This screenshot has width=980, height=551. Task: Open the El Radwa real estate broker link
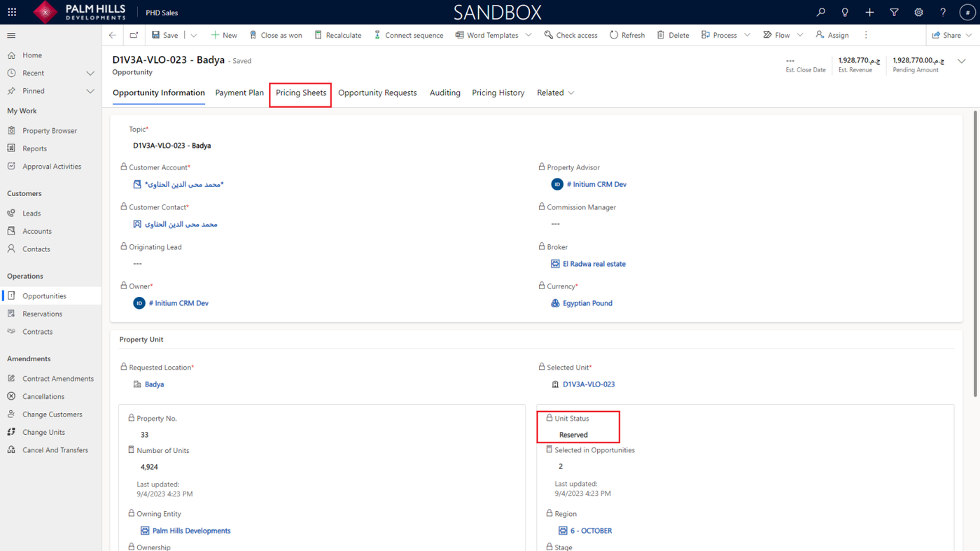[x=594, y=264]
